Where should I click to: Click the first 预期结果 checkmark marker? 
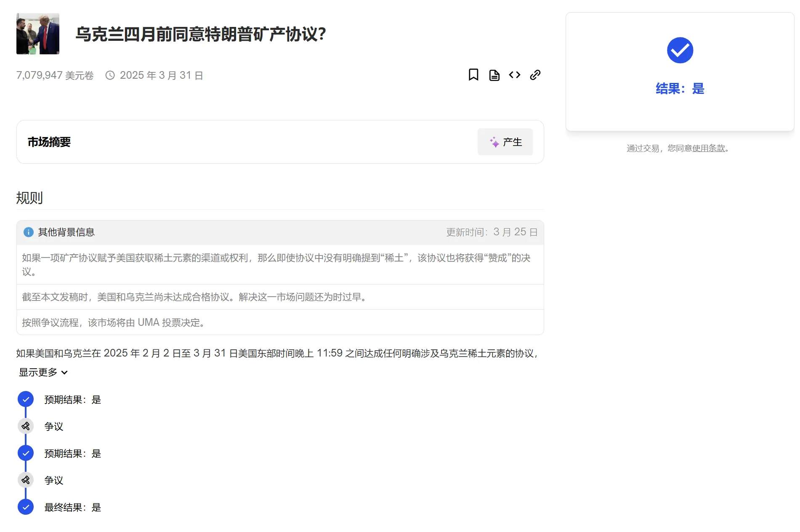pos(26,399)
